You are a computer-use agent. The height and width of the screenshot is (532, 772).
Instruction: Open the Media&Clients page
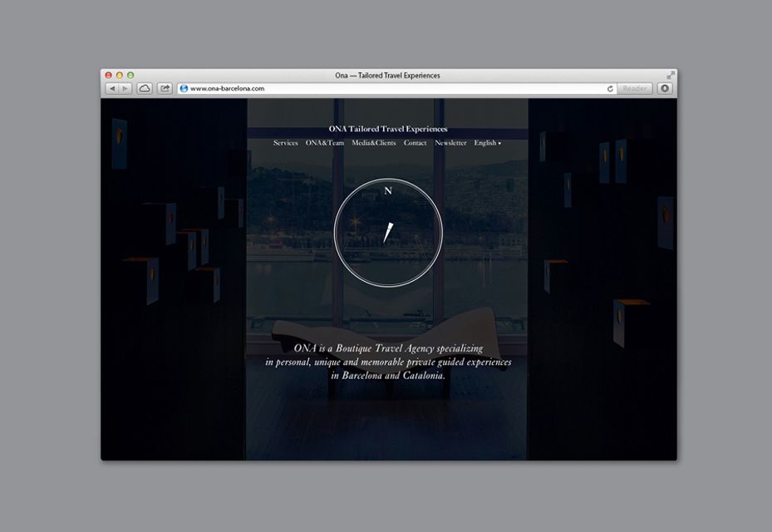[x=374, y=143]
